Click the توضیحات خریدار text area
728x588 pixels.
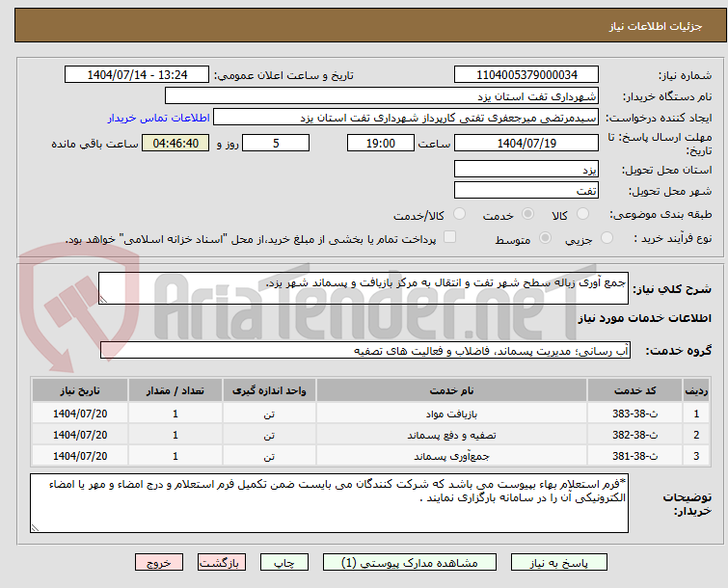(x=329, y=503)
